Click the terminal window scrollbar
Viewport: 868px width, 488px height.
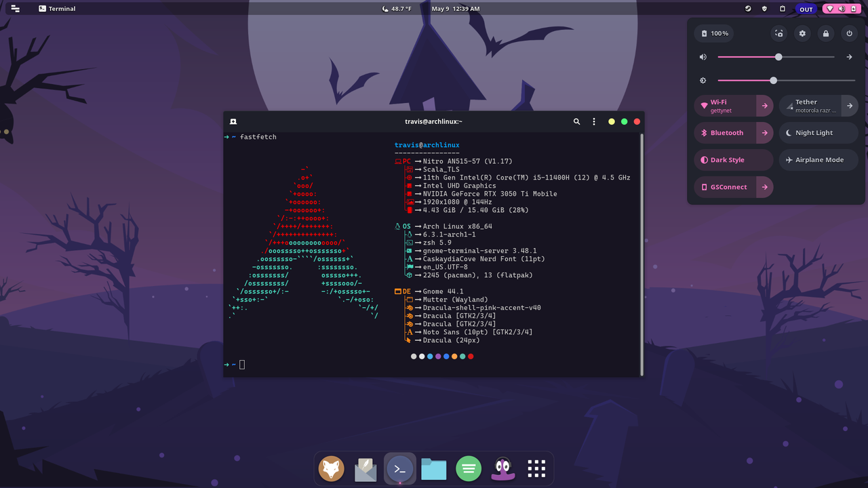(642, 253)
